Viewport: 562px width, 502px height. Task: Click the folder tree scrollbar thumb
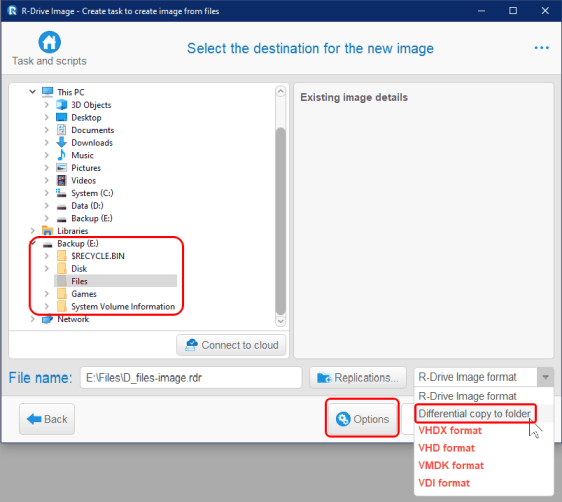pos(281,221)
